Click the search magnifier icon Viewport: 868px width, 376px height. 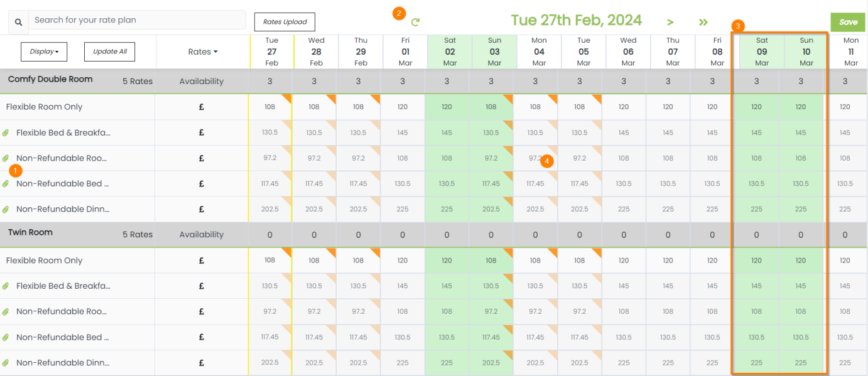(x=18, y=22)
